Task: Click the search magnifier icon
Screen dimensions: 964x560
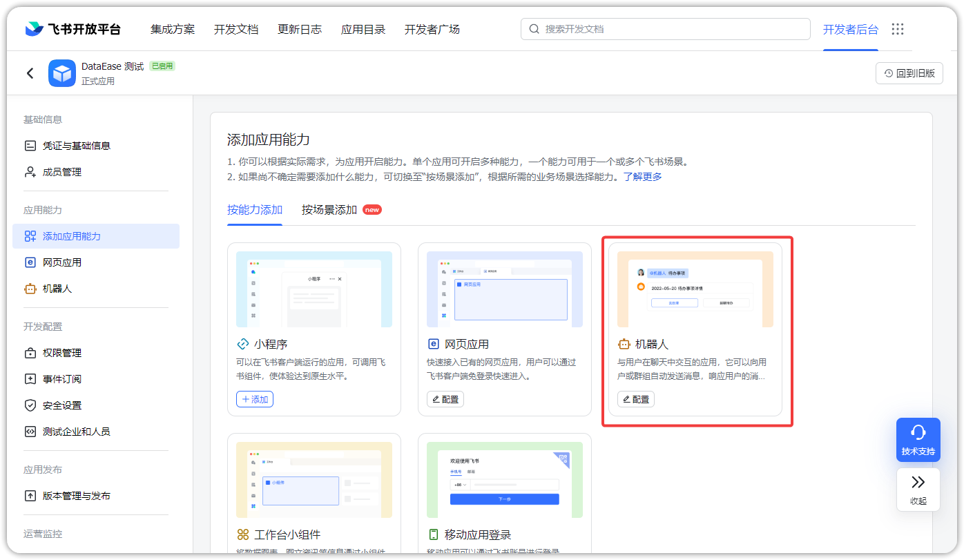Action: [x=534, y=29]
